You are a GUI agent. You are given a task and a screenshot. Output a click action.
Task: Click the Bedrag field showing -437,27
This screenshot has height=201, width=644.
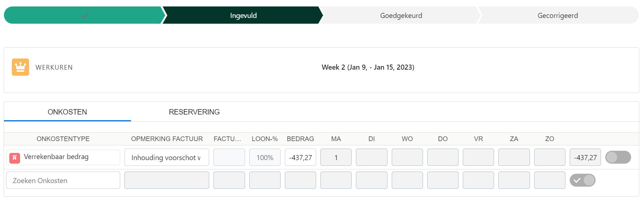point(300,157)
